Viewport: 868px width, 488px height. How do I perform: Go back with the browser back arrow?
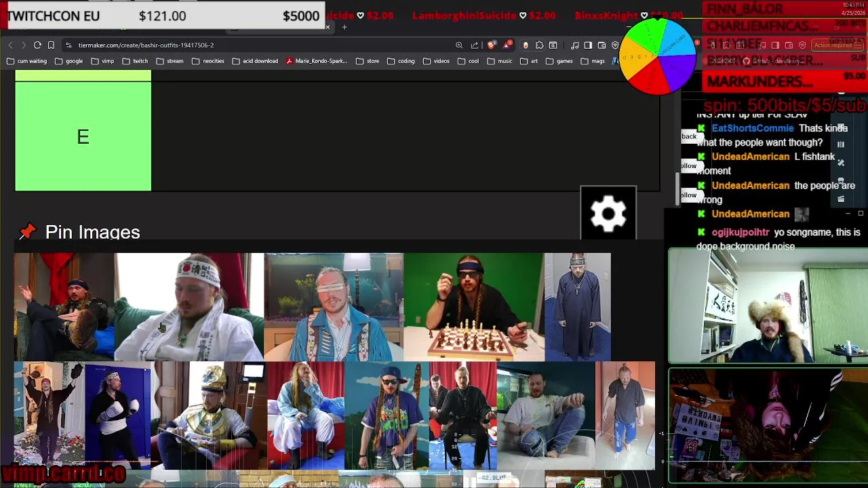10,45
